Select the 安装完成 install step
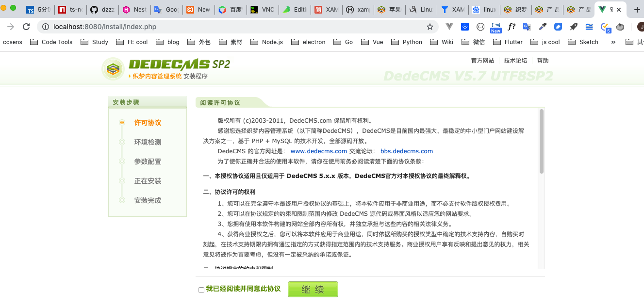This screenshot has width=644, height=307. point(148,200)
